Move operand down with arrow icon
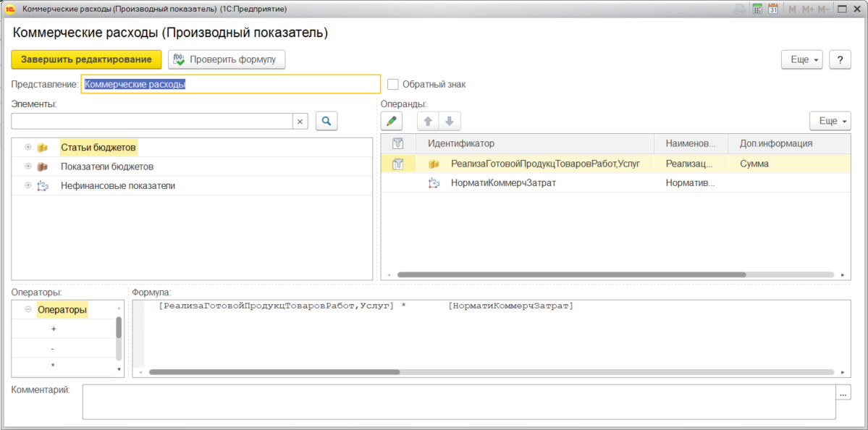 [x=450, y=121]
